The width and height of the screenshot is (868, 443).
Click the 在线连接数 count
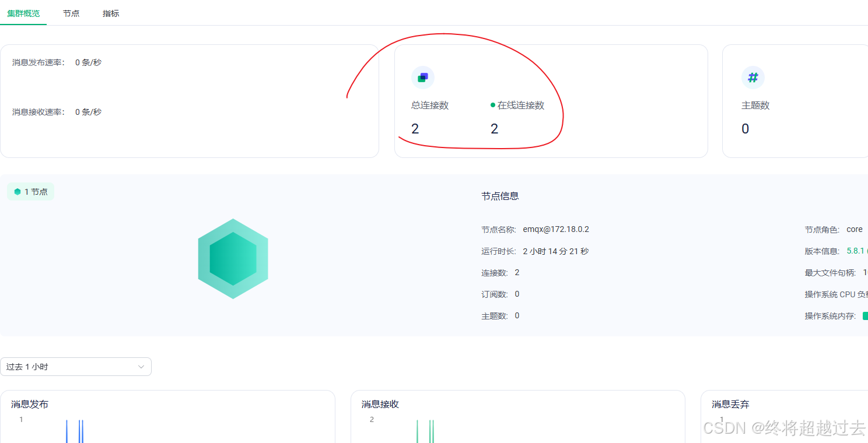pyautogui.click(x=494, y=129)
